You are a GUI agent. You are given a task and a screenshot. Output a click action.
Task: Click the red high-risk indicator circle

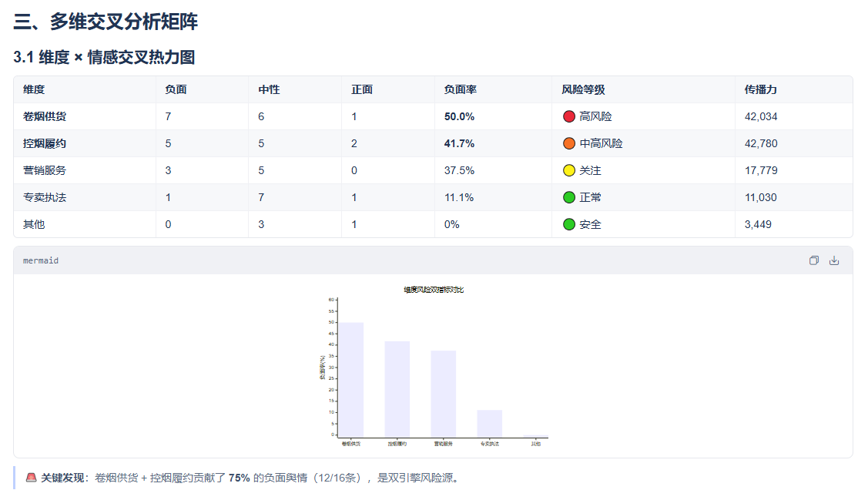(569, 116)
